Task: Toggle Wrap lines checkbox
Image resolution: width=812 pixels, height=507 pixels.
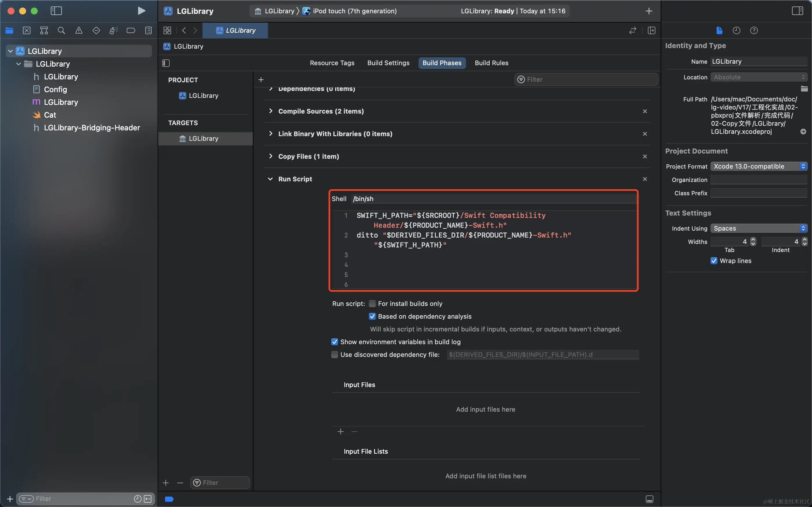Action: pos(714,260)
